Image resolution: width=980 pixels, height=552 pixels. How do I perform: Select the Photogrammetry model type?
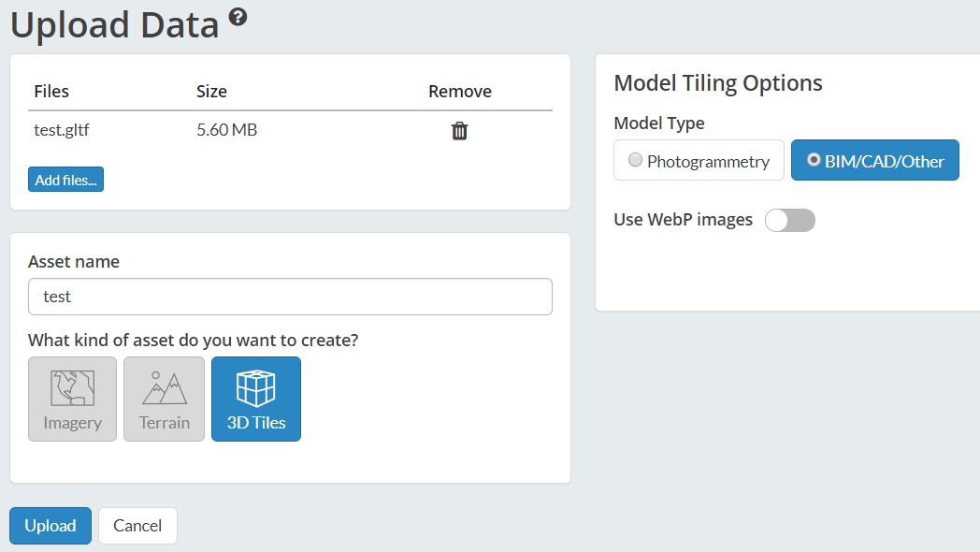(699, 161)
